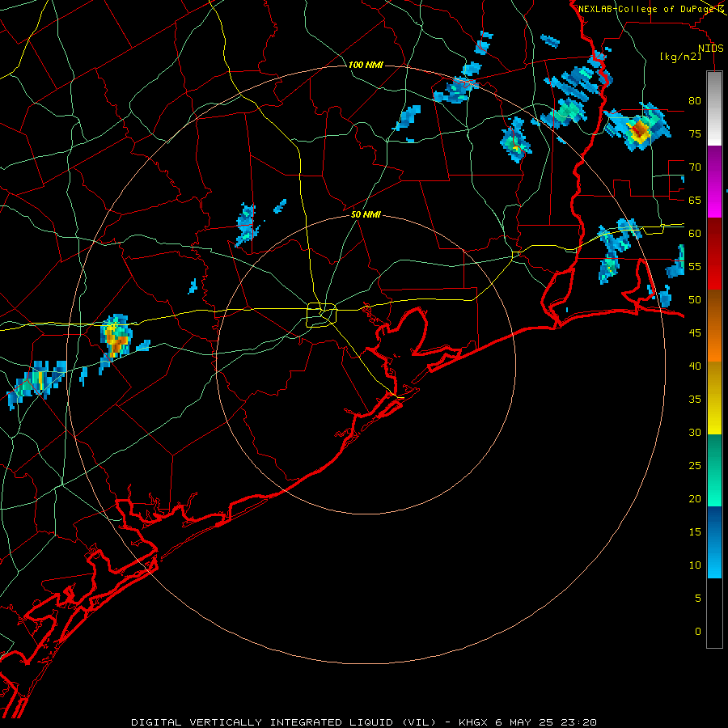
Task: Select the 10 value on the scale
Action: pyautogui.click(x=695, y=565)
